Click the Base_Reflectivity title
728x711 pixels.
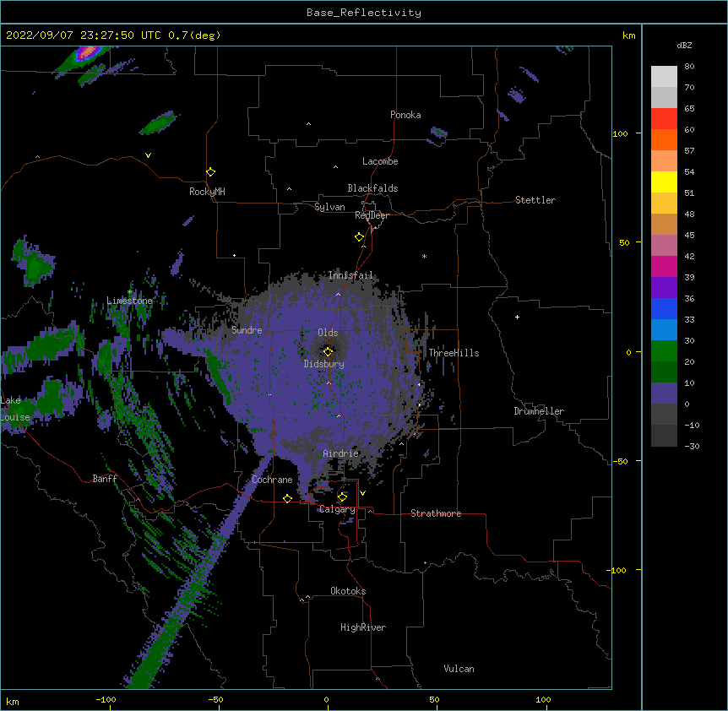(364, 13)
